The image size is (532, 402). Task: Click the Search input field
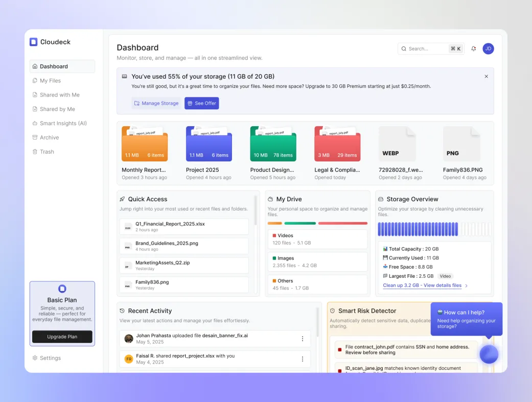(x=427, y=49)
